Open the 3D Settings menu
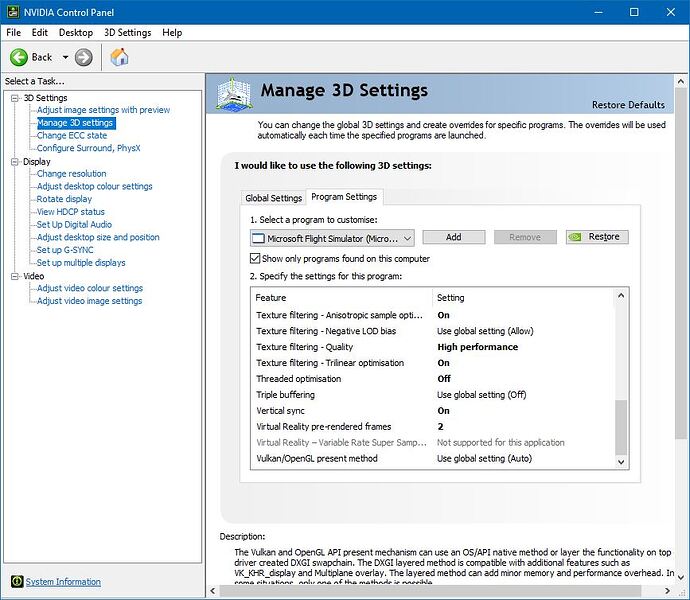This screenshot has height=600, width=690. tap(128, 33)
